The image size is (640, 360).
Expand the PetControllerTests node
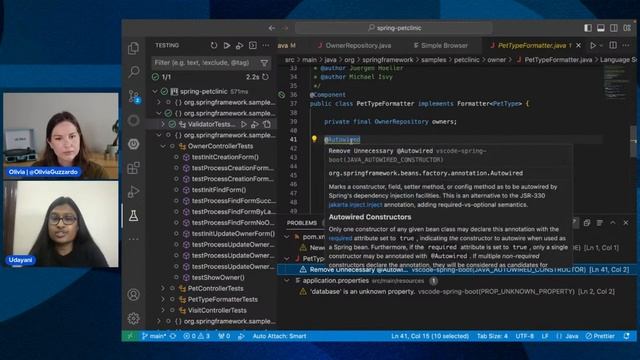pos(163,288)
